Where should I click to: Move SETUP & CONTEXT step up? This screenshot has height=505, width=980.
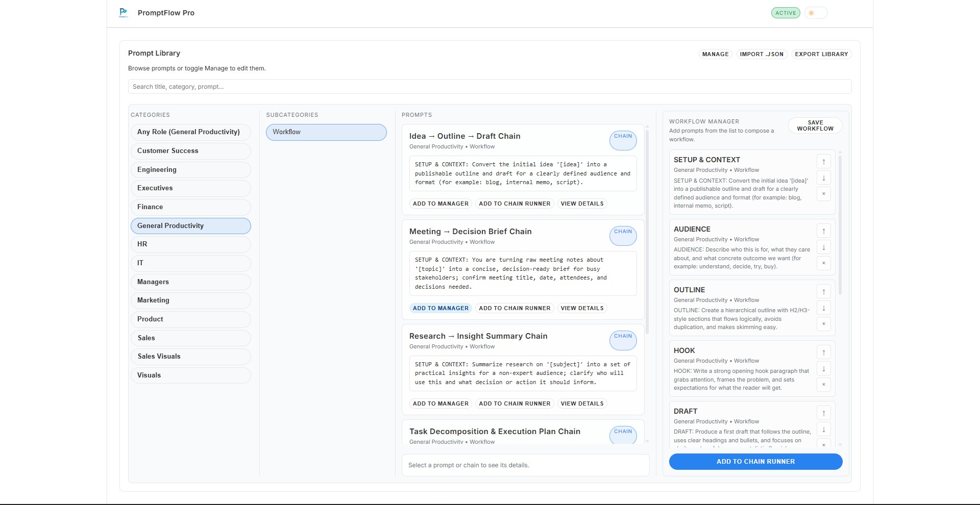pos(823,162)
